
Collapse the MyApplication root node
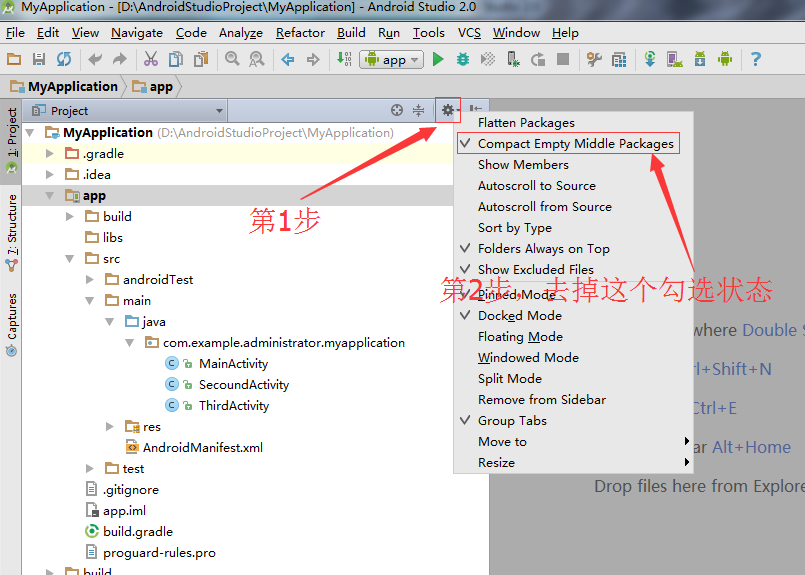pos(30,133)
